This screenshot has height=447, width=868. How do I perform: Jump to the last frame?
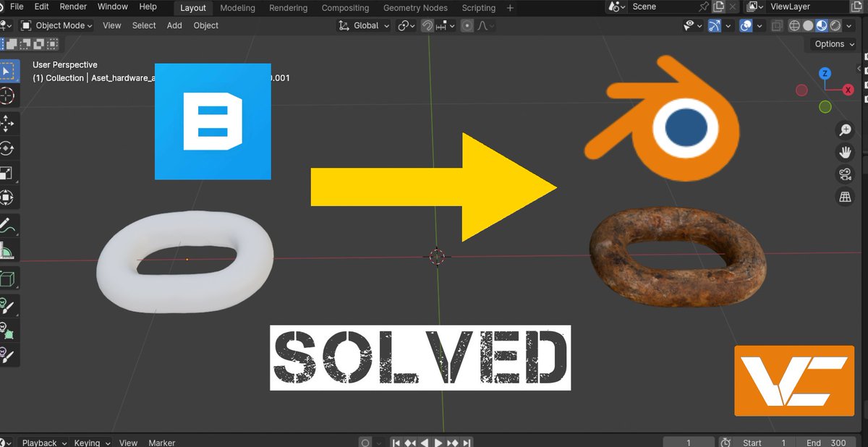tap(467, 443)
